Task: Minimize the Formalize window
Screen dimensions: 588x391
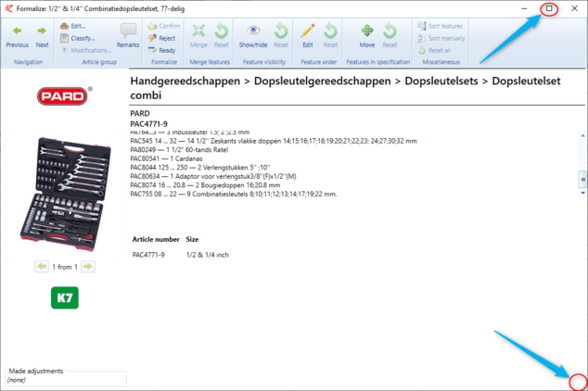Action: click(524, 8)
